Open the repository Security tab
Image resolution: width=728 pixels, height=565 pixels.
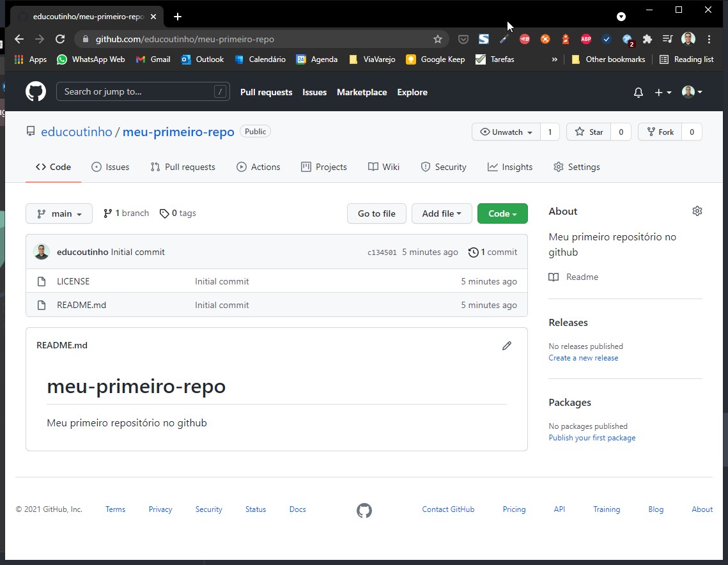[444, 167]
